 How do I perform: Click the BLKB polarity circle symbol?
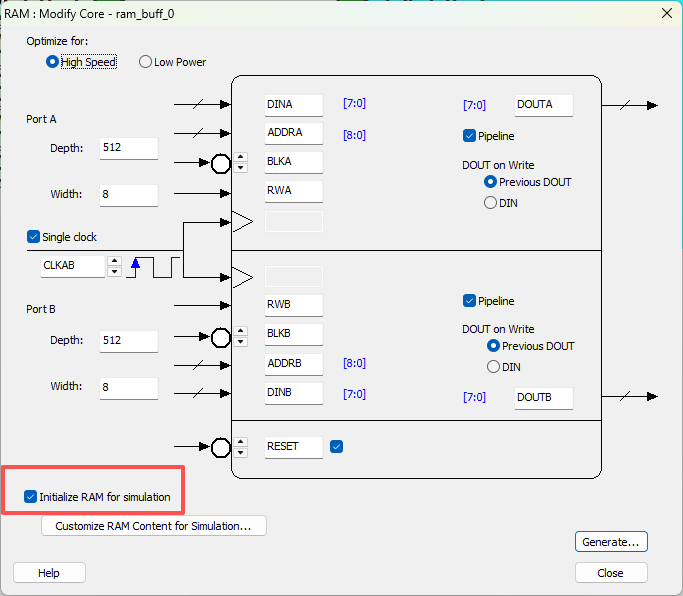[221, 338]
